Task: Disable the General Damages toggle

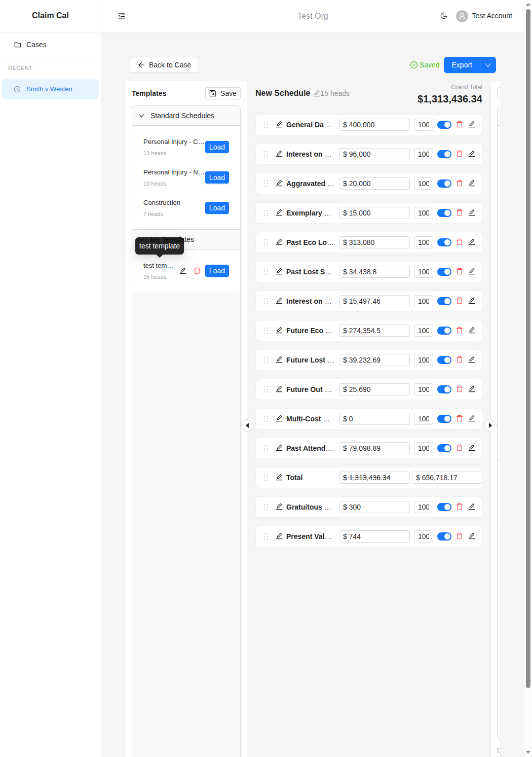Action: pyautogui.click(x=444, y=124)
